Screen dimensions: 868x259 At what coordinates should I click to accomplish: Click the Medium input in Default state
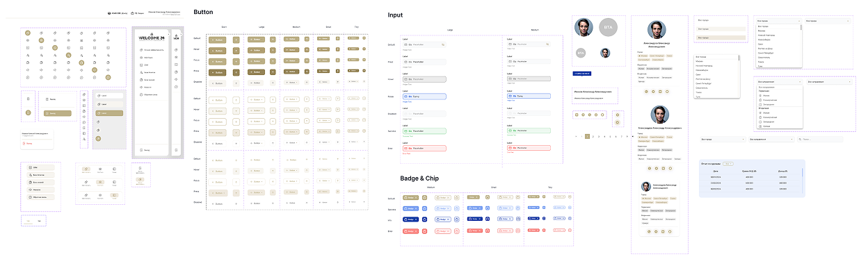pyautogui.click(x=529, y=44)
